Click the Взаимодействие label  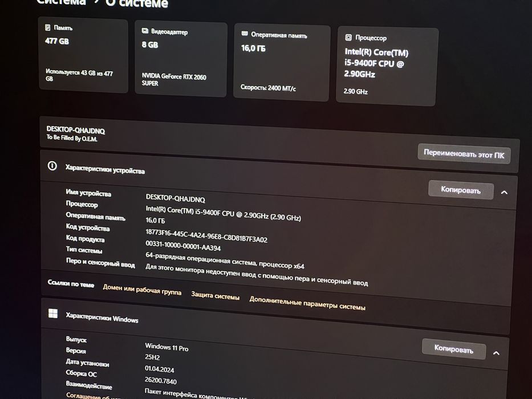coord(88,385)
